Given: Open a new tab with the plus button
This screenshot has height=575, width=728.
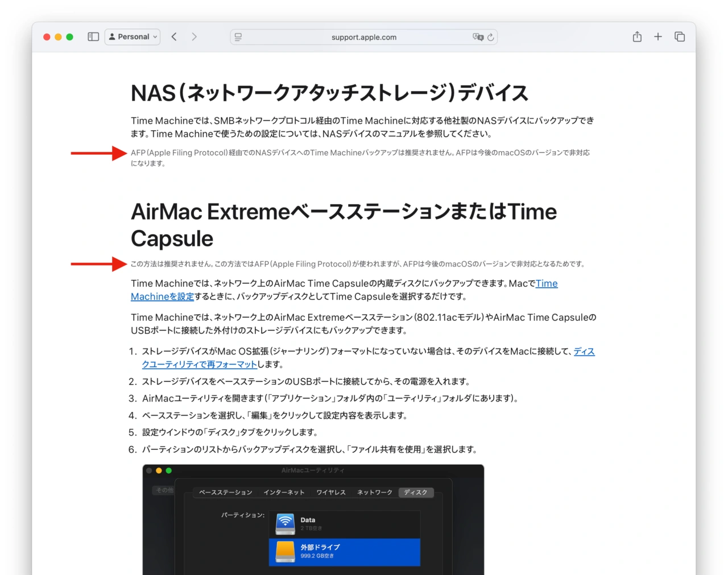Looking at the screenshot, I should [x=658, y=36].
